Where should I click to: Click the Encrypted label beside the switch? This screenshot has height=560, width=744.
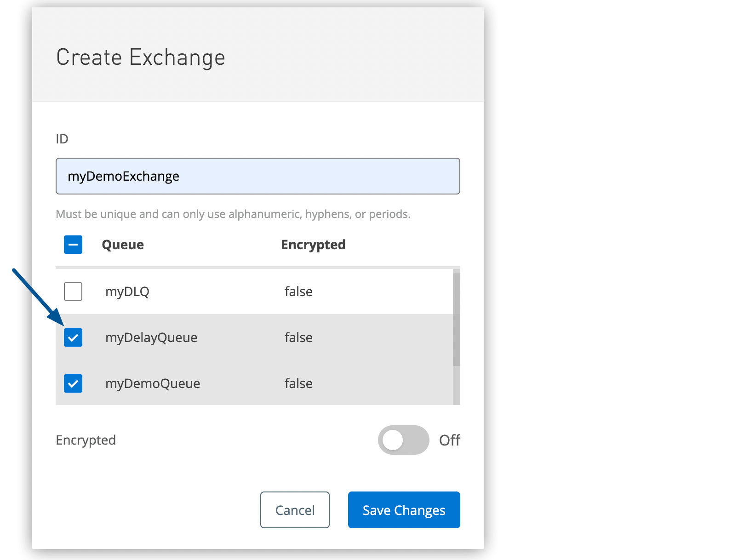pos(86,440)
